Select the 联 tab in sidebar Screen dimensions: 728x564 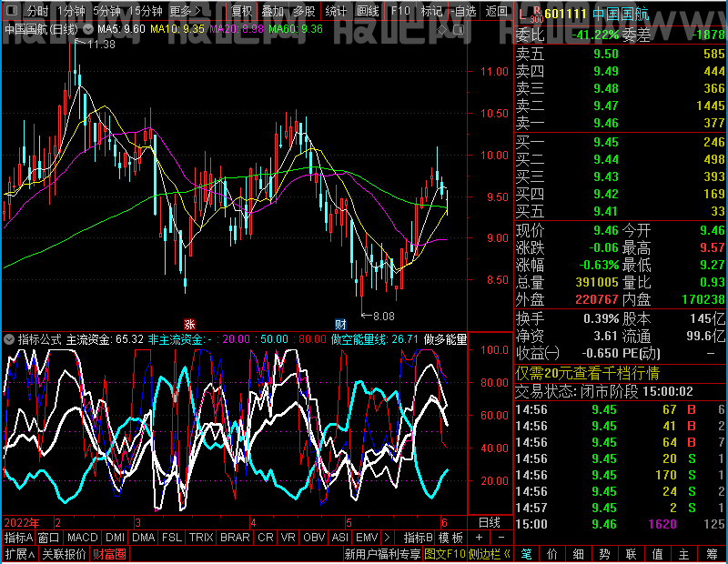coord(631,554)
